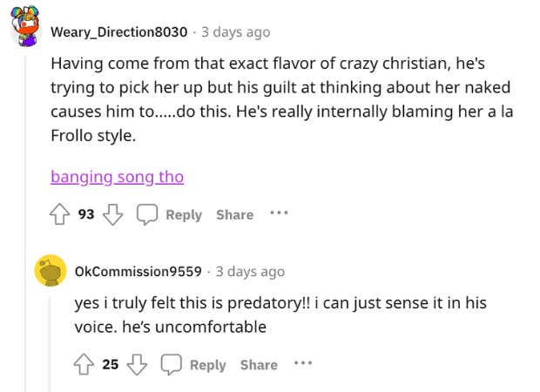Open permalink timestamp of OkCommission9559's reply
This screenshot has width=540, height=392.
250,272
